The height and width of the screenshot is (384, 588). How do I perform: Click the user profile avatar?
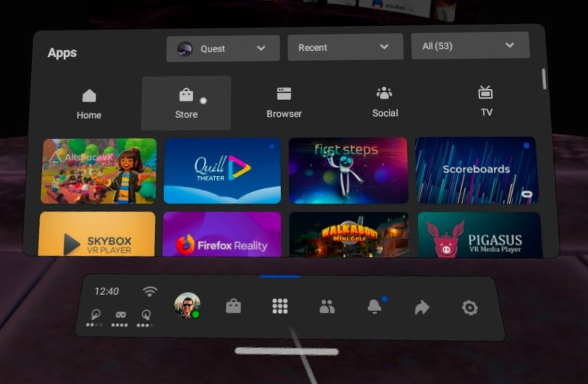click(x=187, y=305)
